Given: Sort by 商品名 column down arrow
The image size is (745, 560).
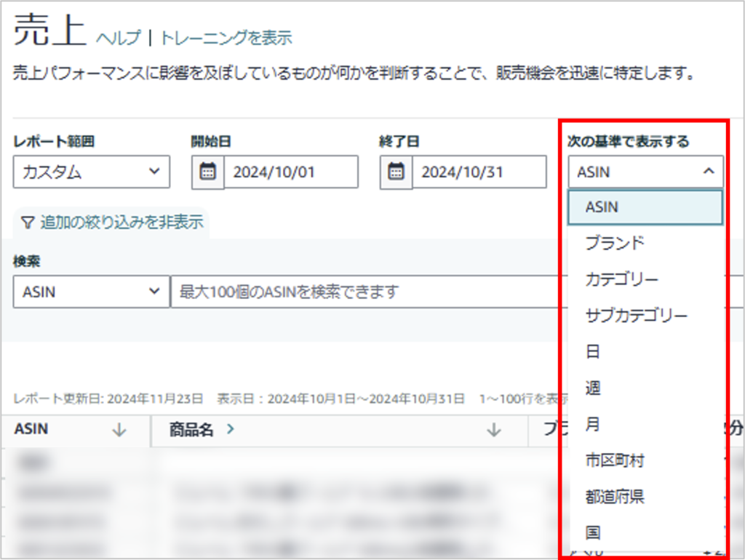Looking at the screenshot, I should tap(494, 430).
